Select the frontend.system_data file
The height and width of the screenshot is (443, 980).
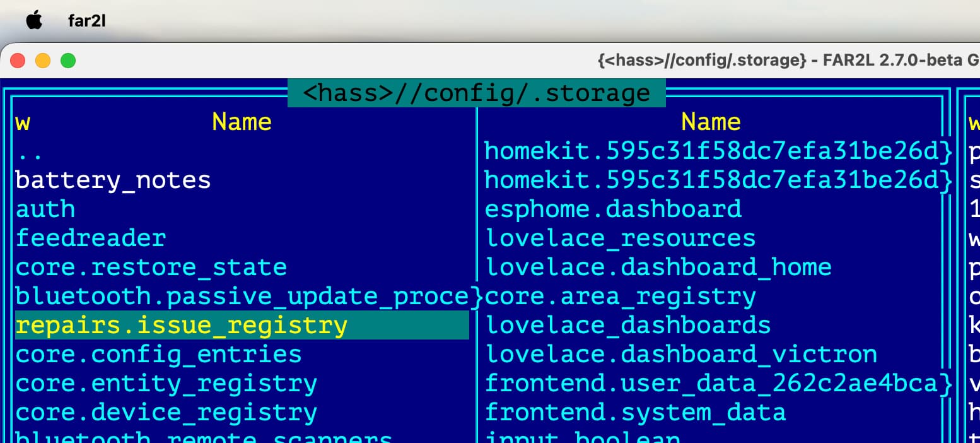click(636, 412)
